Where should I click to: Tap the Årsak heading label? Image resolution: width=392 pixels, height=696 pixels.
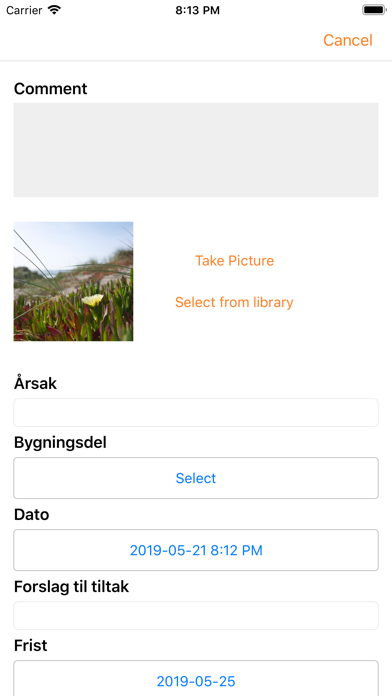(x=36, y=383)
